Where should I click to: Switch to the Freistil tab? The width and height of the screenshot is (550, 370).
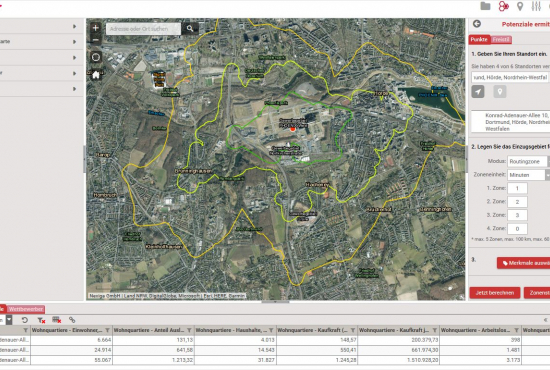pyautogui.click(x=501, y=40)
